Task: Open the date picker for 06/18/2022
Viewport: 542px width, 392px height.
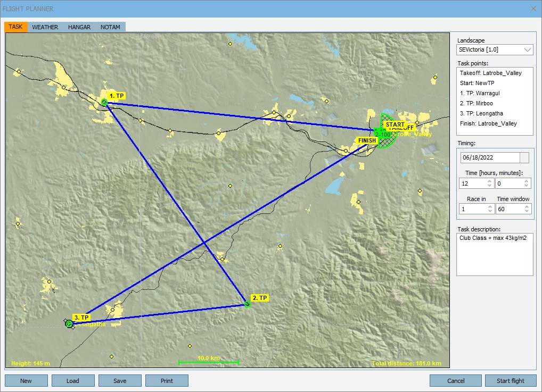Action: pyautogui.click(x=524, y=157)
